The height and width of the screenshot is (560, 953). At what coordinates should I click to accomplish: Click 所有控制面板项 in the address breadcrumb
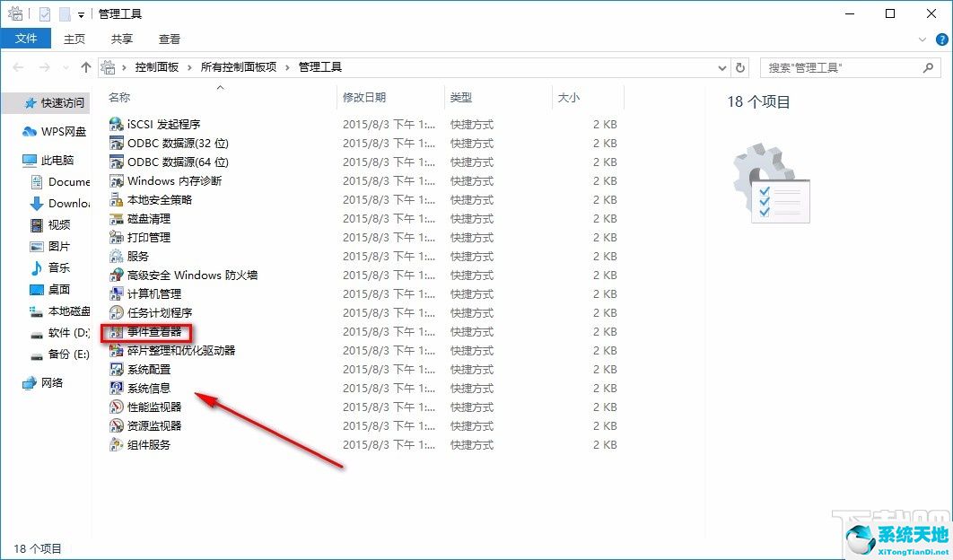239,67
